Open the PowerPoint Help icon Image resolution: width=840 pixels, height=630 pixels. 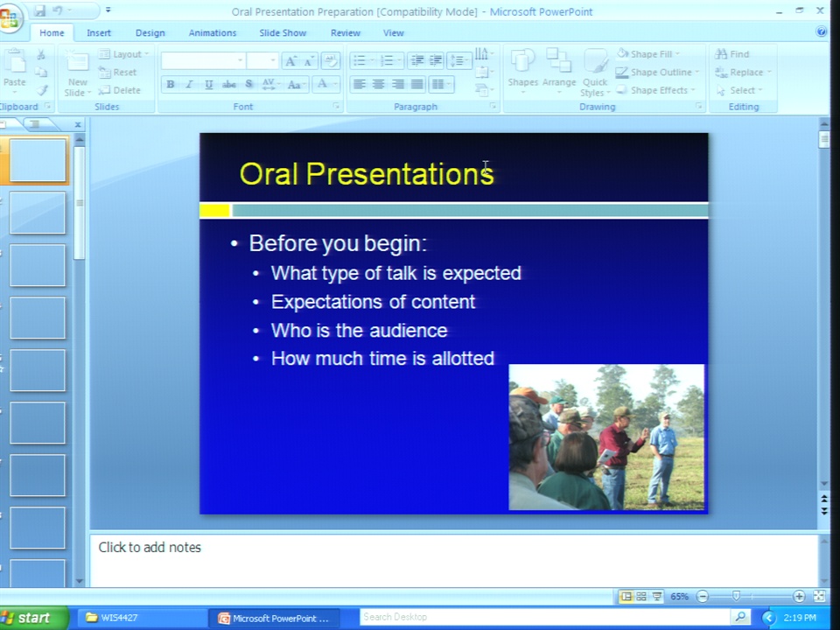pos(822,31)
